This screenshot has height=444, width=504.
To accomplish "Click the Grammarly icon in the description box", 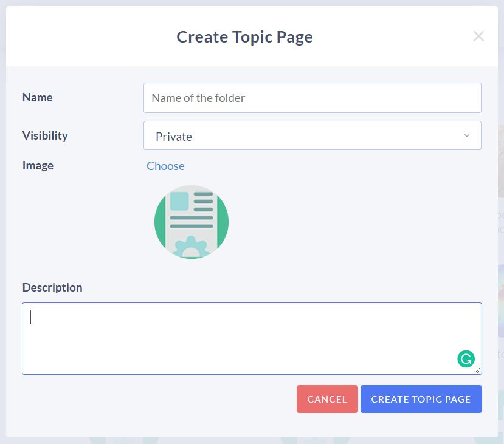I will pyautogui.click(x=466, y=359).
